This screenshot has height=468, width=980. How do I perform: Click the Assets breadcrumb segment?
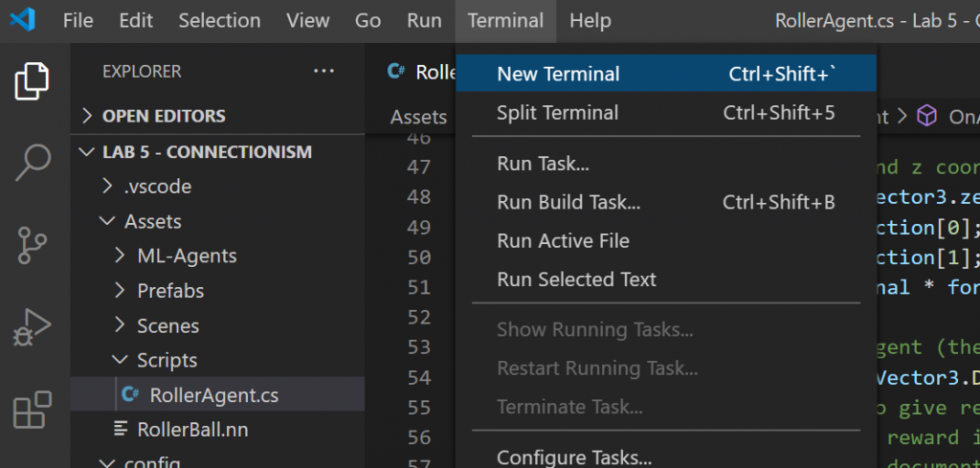[x=418, y=117]
